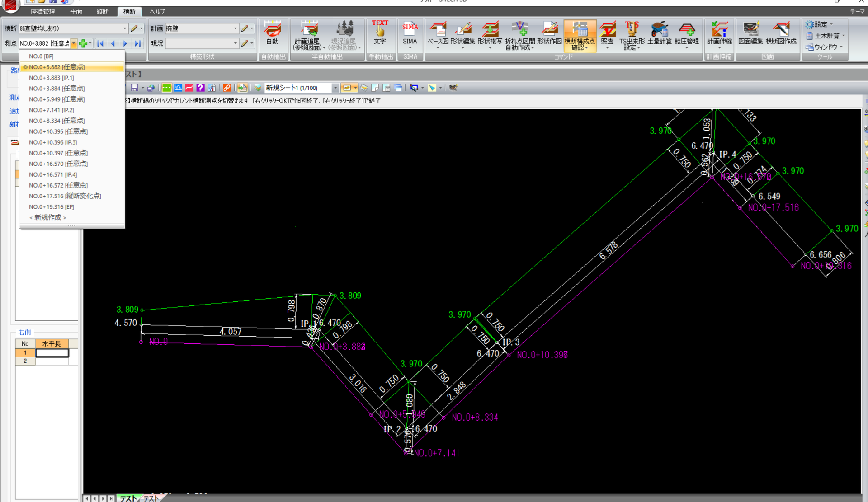868x502 pixels.
Task: Select the TEXT 文字 manual extraction tool
Action: point(380,34)
